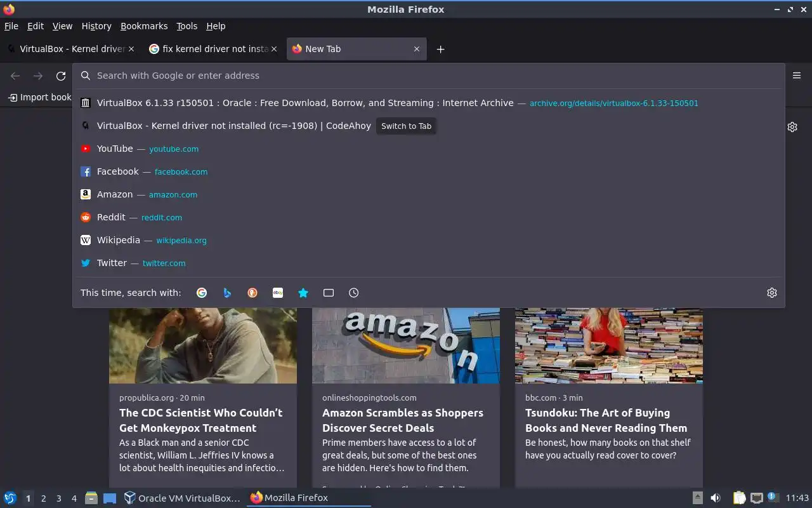Select the Reddit suggestion
This screenshot has height=508, width=812.
429,217
